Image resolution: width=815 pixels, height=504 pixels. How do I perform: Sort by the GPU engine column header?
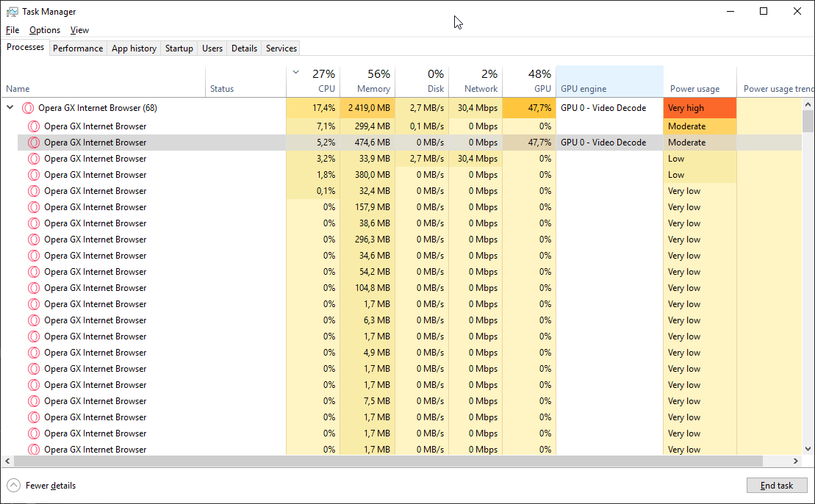click(610, 82)
